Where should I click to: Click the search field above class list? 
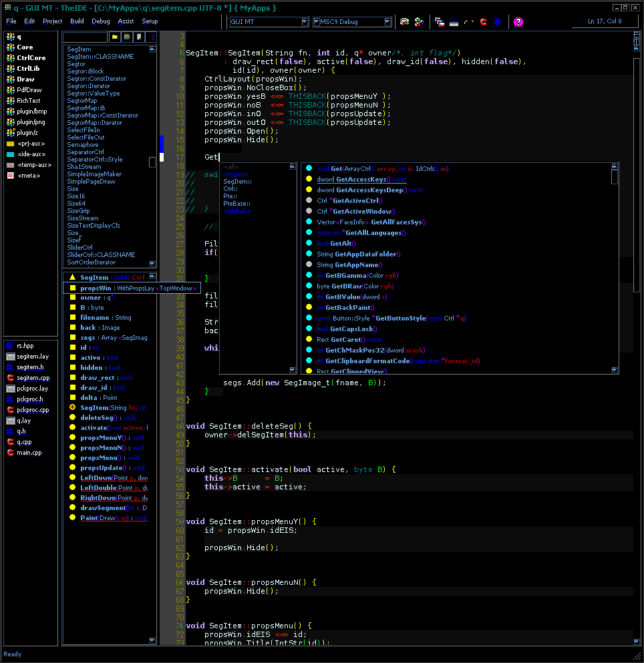point(85,37)
